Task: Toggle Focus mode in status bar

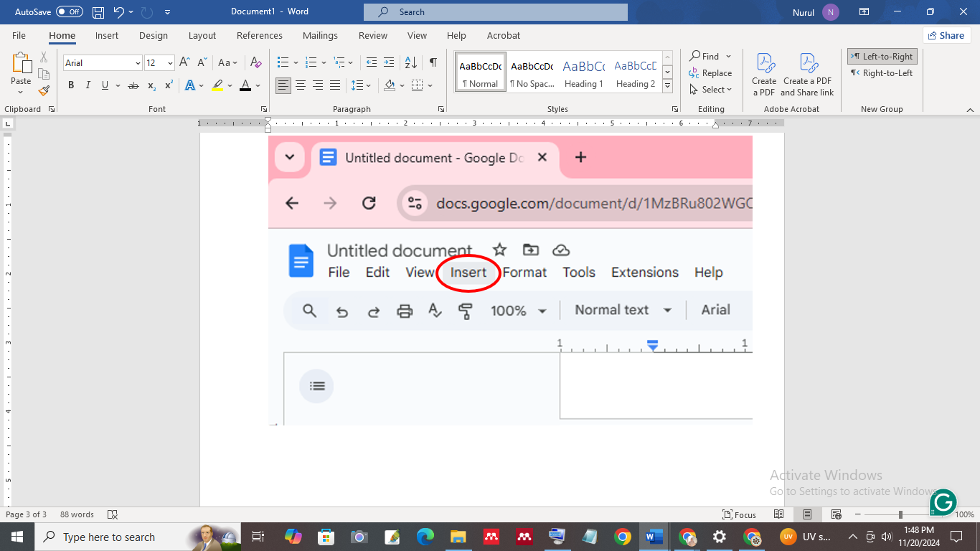Action: click(740, 514)
